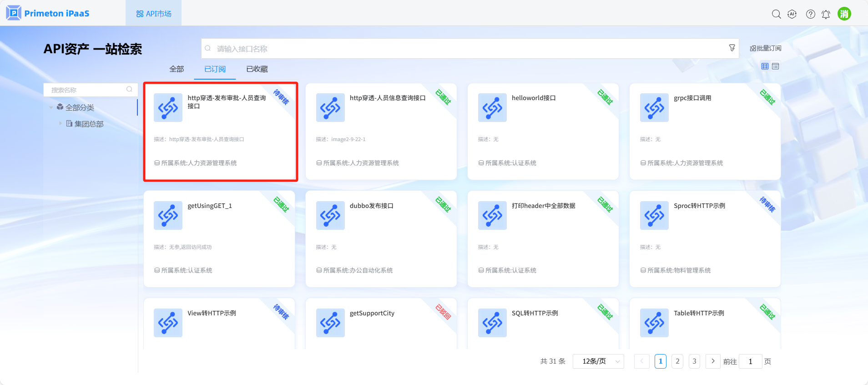Image resolution: width=868 pixels, height=385 pixels.
Task: Switch to list view layout
Action: [776, 66]
